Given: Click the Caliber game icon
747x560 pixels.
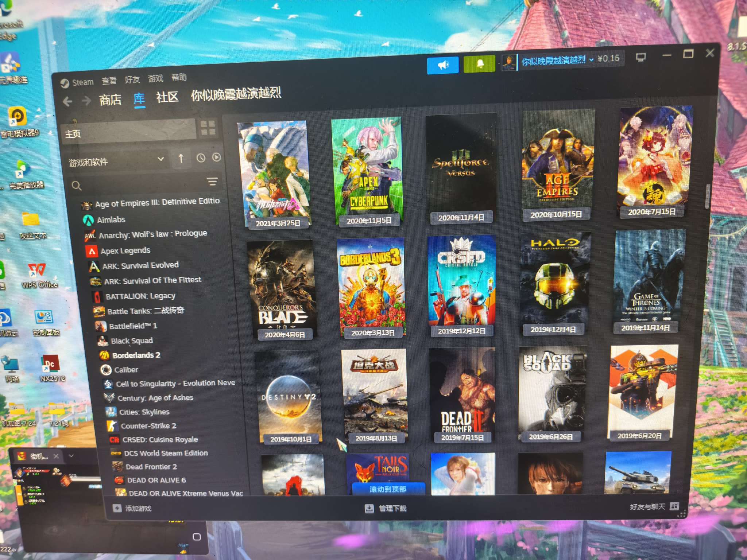Looking at the screenshot, I should [106, 370].
